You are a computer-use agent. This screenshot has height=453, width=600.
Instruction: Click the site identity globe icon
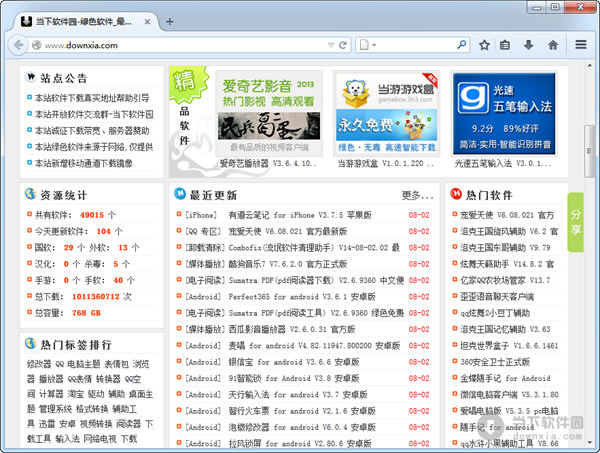[37, 45]
